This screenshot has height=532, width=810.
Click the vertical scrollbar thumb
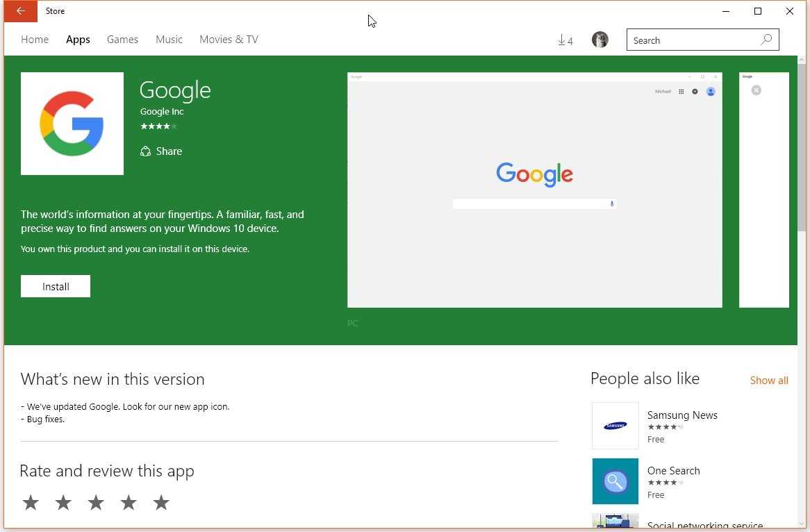(x=802, y=148)
